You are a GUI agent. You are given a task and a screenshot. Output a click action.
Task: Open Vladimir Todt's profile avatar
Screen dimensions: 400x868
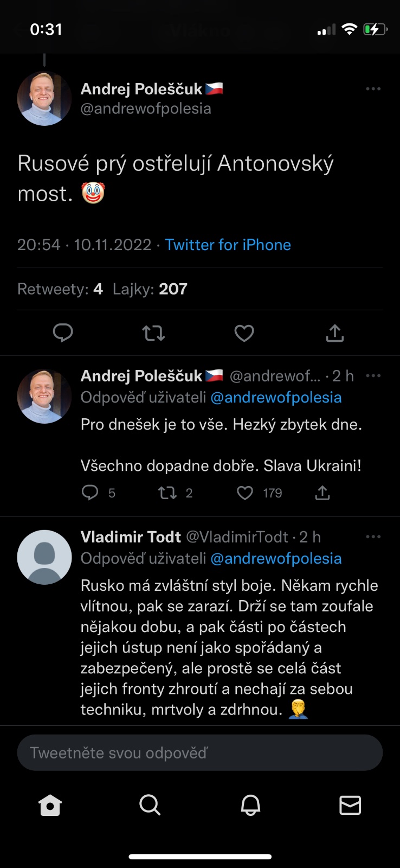pyautogui.click(x=44, y=557)
